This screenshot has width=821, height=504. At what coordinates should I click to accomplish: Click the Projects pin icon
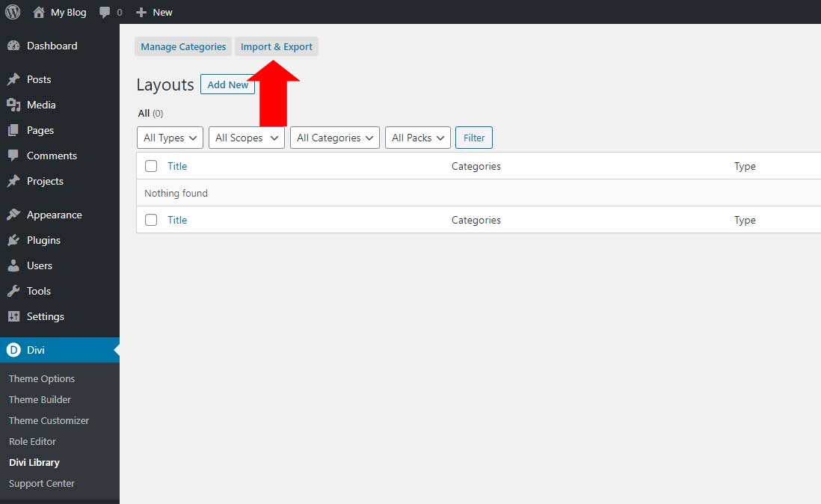click(x=13, y=181)
